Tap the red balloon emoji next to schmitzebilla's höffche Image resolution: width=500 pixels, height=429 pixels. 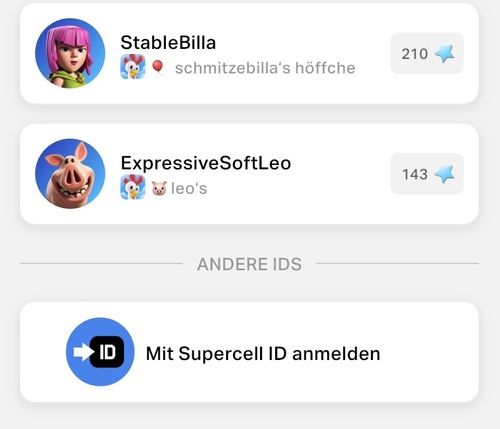tap(158, 67)
